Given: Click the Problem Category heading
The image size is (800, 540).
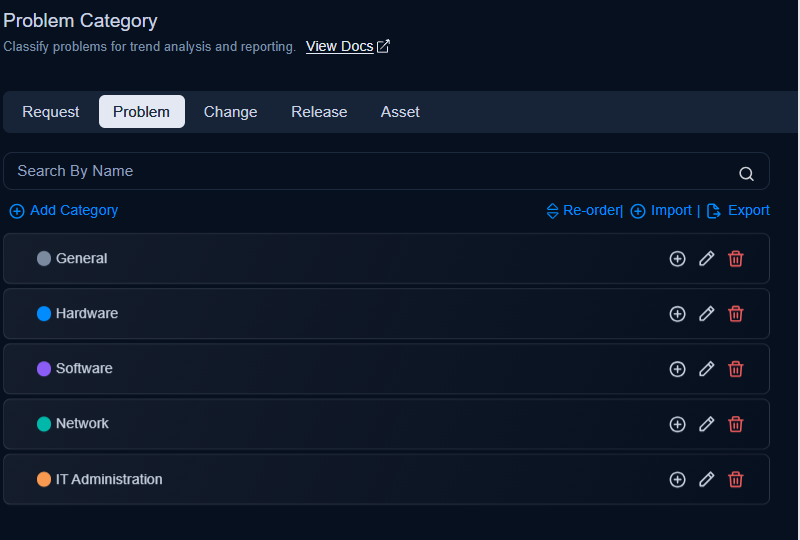Looking at the screenshot, I should point(80,21).
